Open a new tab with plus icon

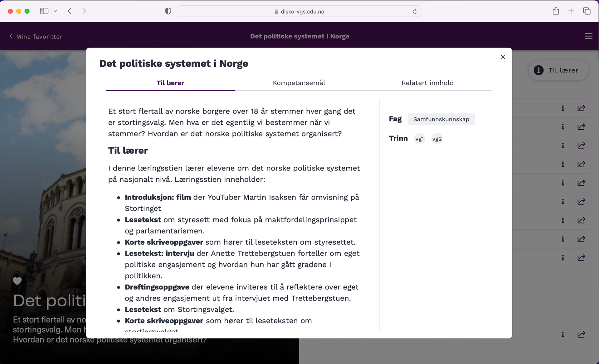571,11
